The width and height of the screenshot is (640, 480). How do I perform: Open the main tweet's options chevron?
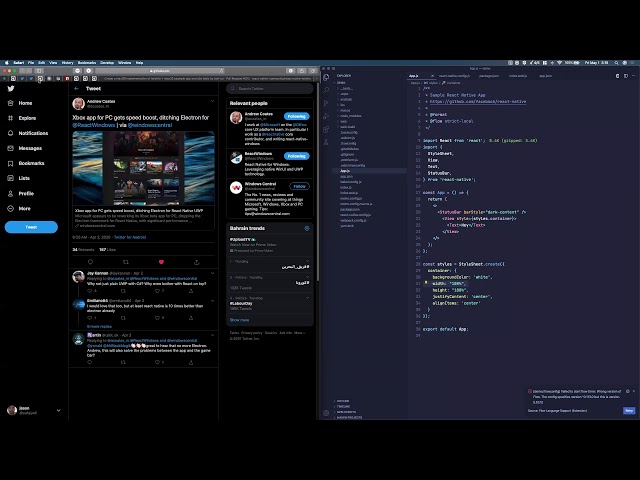tap(212, 101)
